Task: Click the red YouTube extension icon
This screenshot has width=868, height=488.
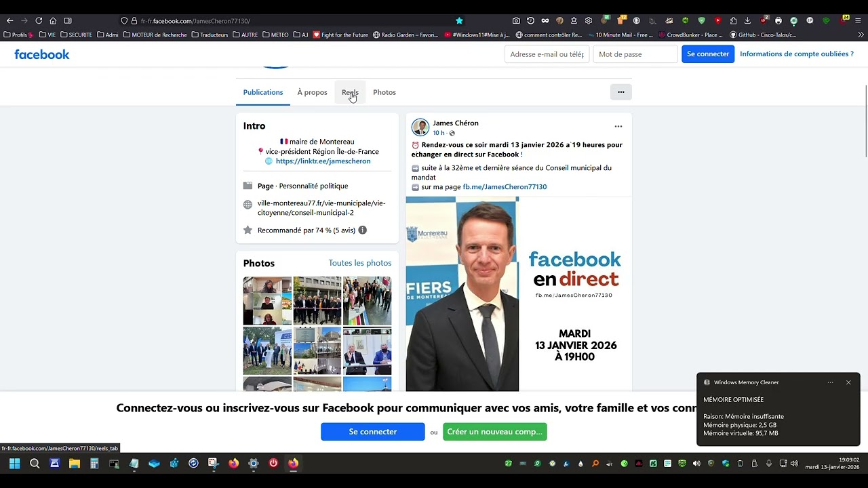Action: coord(717,21)
